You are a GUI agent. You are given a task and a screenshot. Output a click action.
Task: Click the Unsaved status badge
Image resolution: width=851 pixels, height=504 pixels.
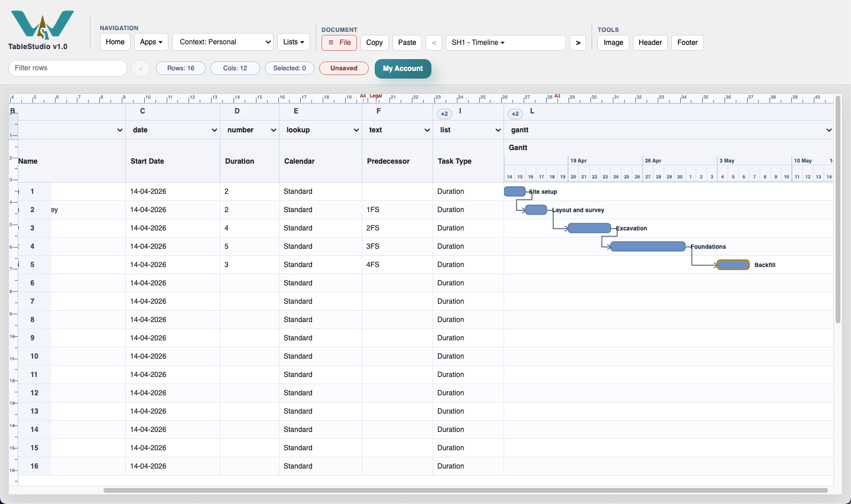pos(344,69)
